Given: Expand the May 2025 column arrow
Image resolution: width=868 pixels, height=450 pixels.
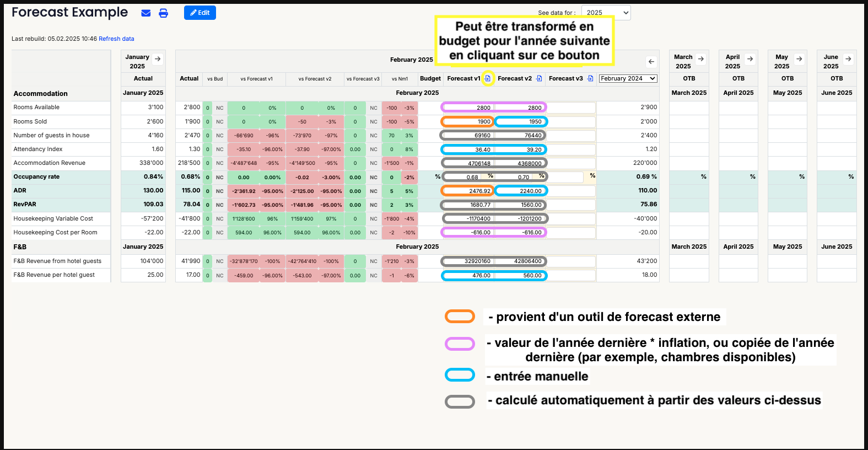Looking at the screenshot, I should [x=799, y=59].
